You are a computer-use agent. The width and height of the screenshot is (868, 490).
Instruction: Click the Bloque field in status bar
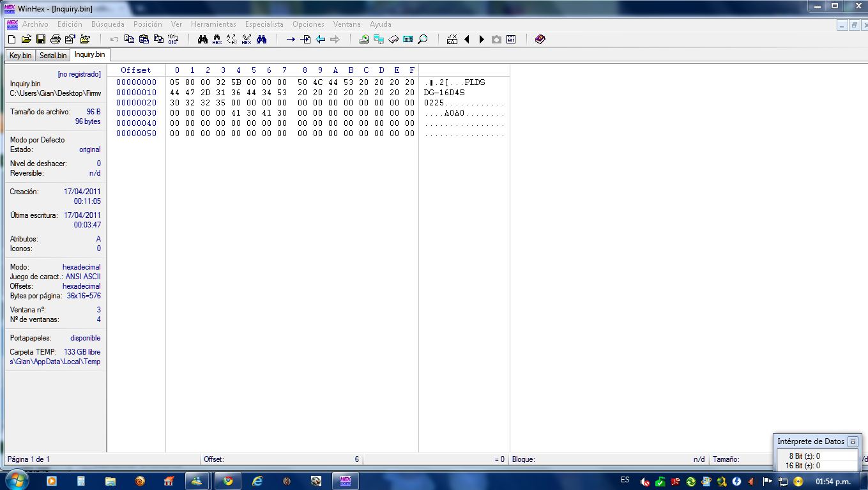609,459
